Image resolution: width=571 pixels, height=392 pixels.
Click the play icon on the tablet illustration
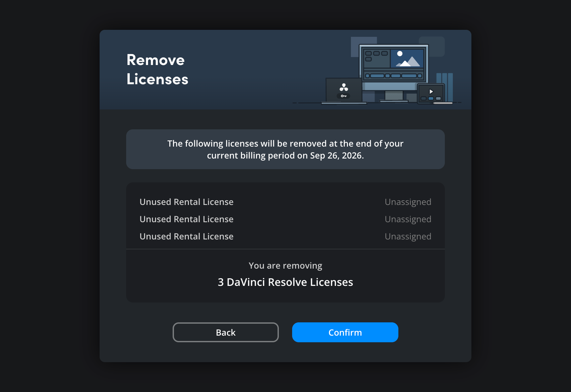[431, 92]
